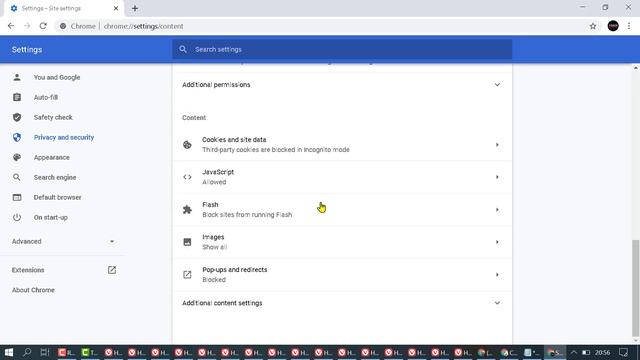Go back using the browser back arrow
Screen dimensions: 640x360
click(11, 26)
